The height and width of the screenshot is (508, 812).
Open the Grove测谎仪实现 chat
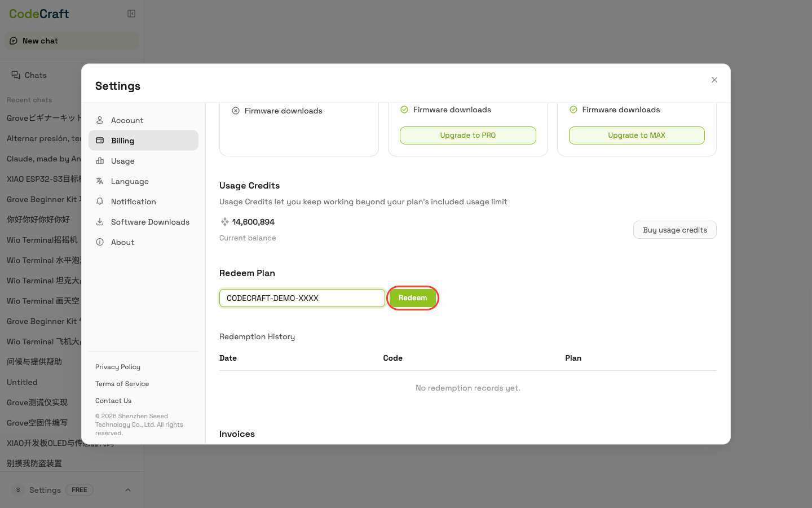pos(37,402)
